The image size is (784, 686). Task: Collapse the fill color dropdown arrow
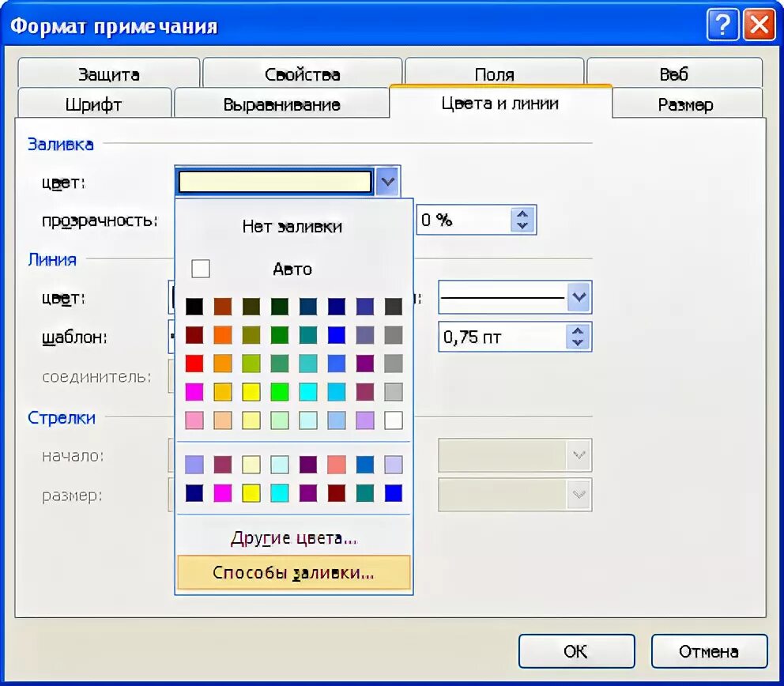click(387, 181)
